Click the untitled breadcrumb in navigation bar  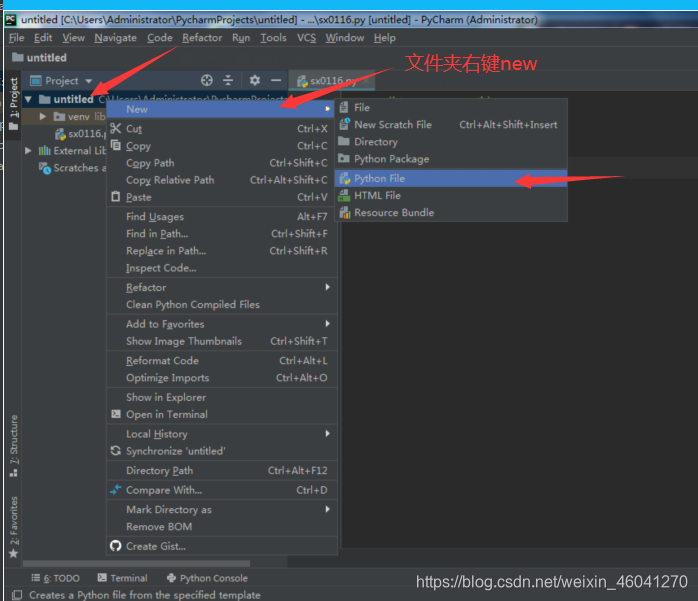point(40,57)
